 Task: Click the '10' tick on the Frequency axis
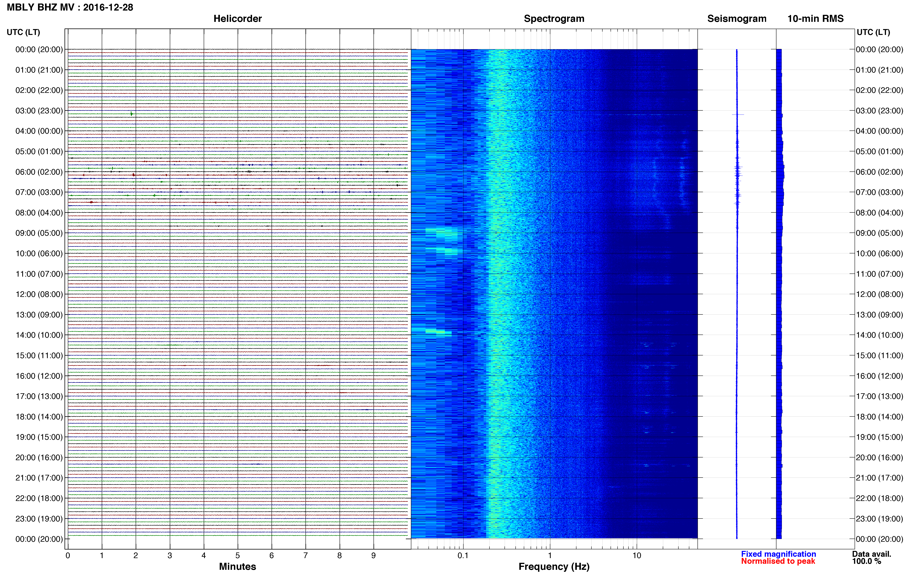[x=636, y=555]
